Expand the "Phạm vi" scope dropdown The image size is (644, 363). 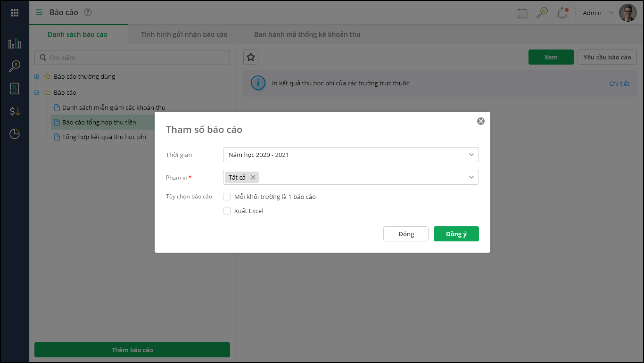pos(471,177)
